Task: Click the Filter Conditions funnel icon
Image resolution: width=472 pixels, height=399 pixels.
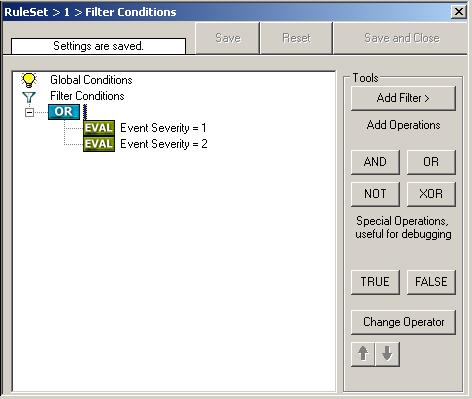Action: pyautogui.click(x=29, y=97)
